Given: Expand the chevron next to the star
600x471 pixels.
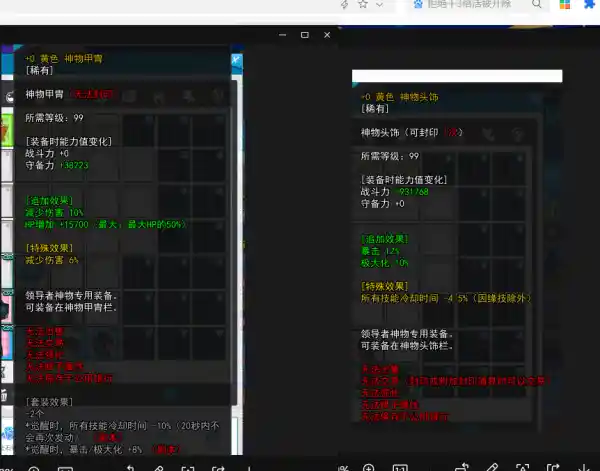Looking at the screenshot, I should click(x=380, y=5).
